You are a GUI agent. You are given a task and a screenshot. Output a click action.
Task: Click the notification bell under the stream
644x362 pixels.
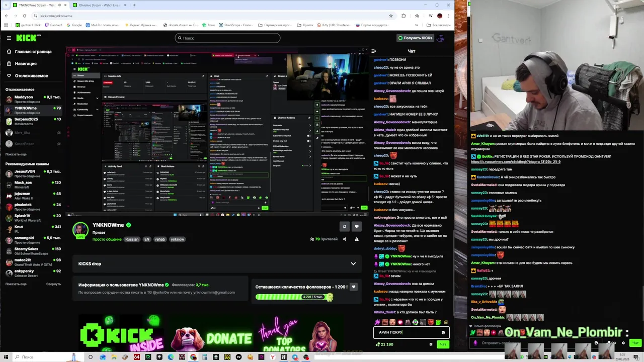click(x=345, y=226)
